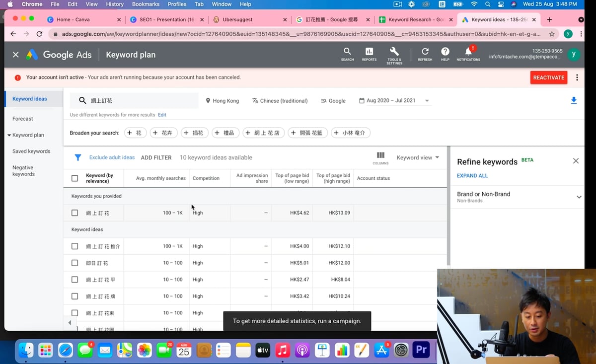Open the Notifications bell

click(468, 52)
